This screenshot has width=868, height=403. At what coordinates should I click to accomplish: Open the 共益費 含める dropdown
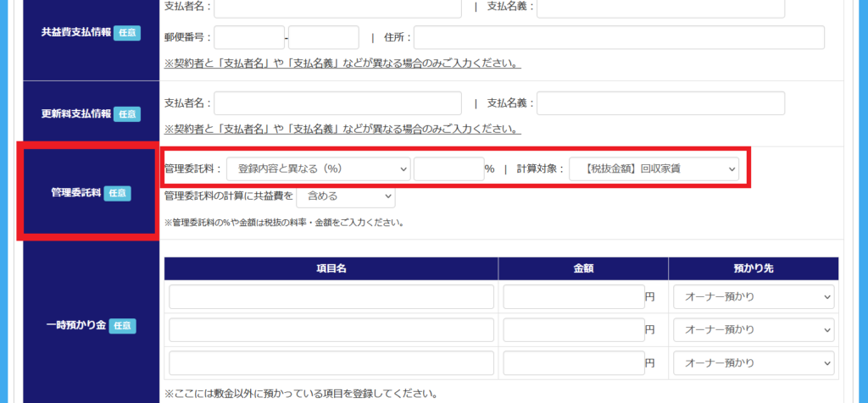(345, 196)
